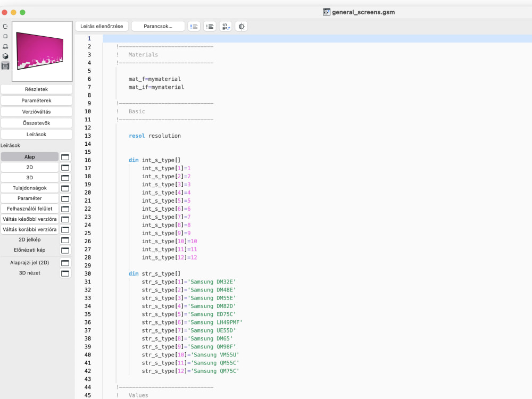Click the 'dim str_s_type[]' line
Image resolution: width=532 pixels, height=399 pixels.
click(x=154, y=273)
